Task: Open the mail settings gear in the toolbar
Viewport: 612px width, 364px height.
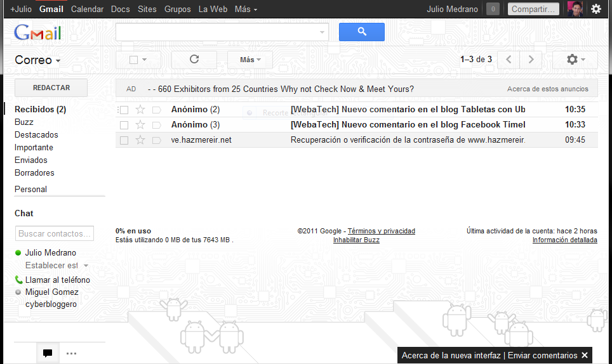Action: click(575, 60)
